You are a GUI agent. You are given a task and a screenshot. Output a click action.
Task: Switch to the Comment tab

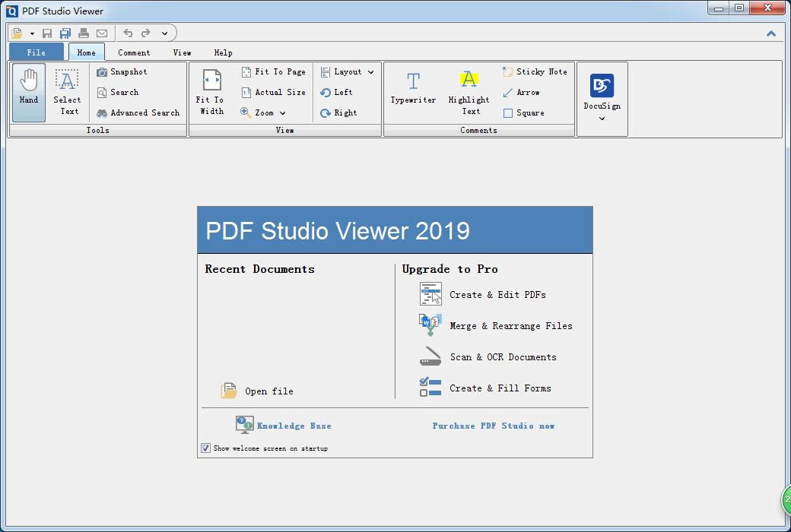(x=134, y=52)
